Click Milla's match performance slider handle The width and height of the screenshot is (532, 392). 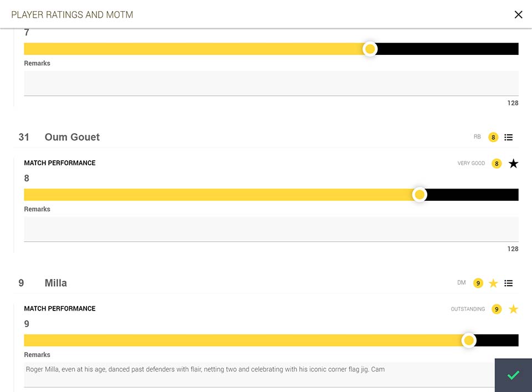[469, 340]
